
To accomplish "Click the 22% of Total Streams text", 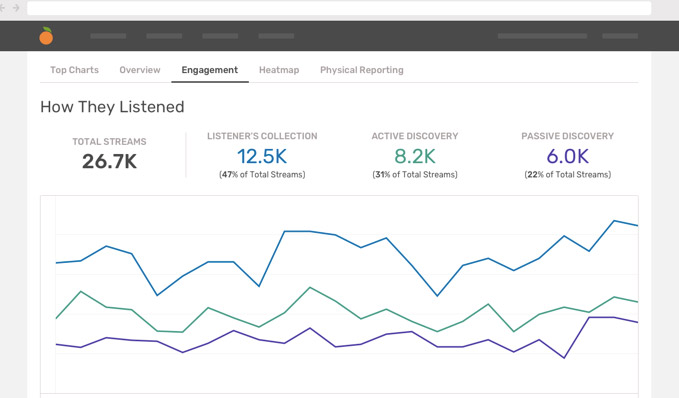I will click(x=567, y=175).
